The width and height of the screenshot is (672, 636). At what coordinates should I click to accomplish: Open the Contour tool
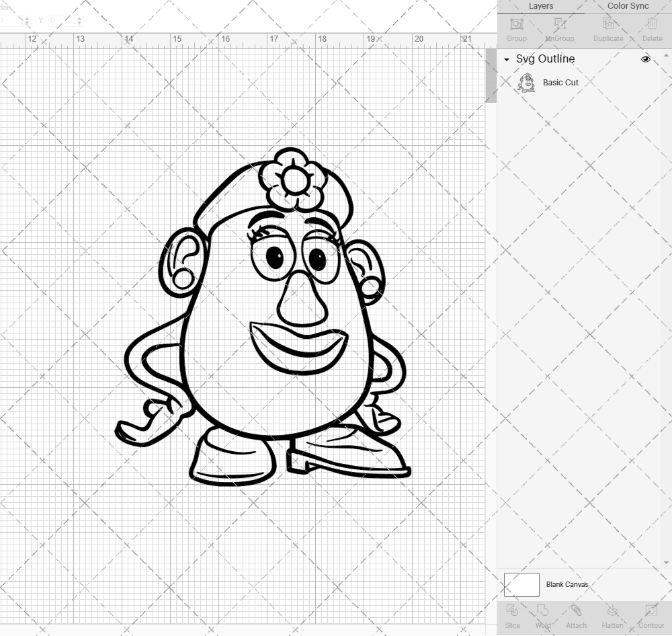coord(650,615)
